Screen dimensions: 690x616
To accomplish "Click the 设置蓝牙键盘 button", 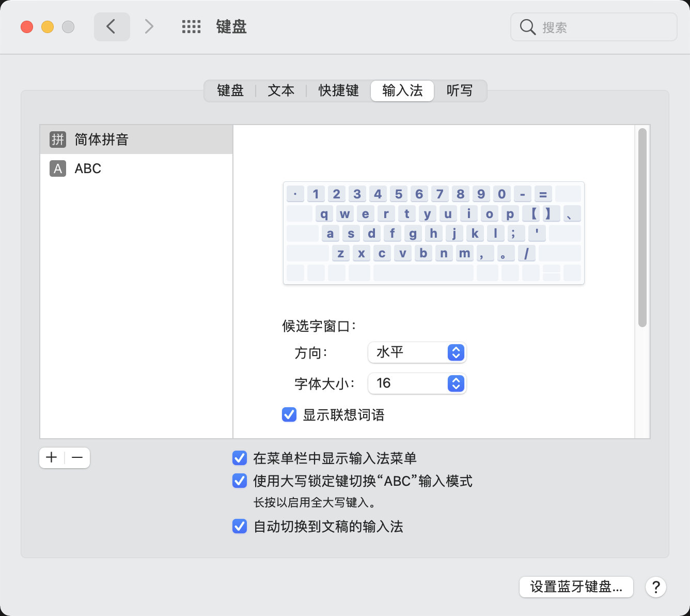I will [x=576, y=587].
